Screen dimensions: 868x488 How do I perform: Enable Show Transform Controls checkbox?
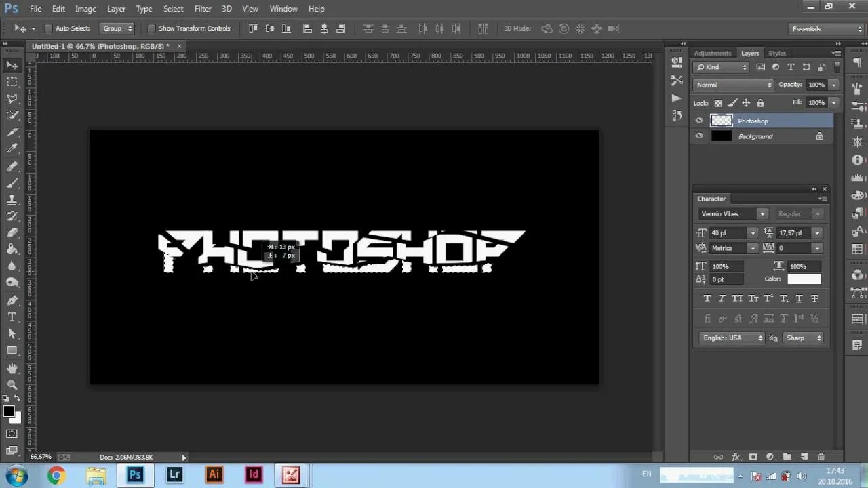(151, 28)
